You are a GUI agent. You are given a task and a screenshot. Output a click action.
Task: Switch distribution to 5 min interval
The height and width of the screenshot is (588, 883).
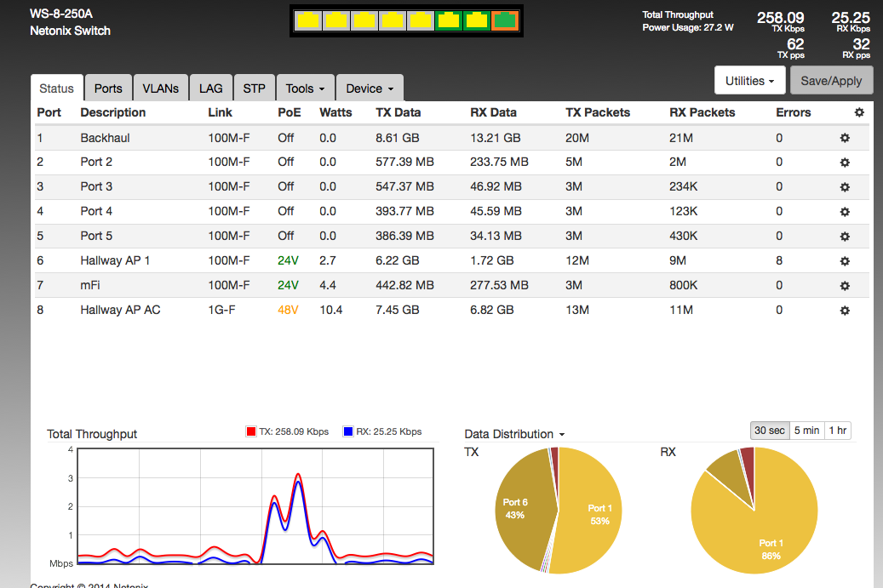[x=806, y=431]
